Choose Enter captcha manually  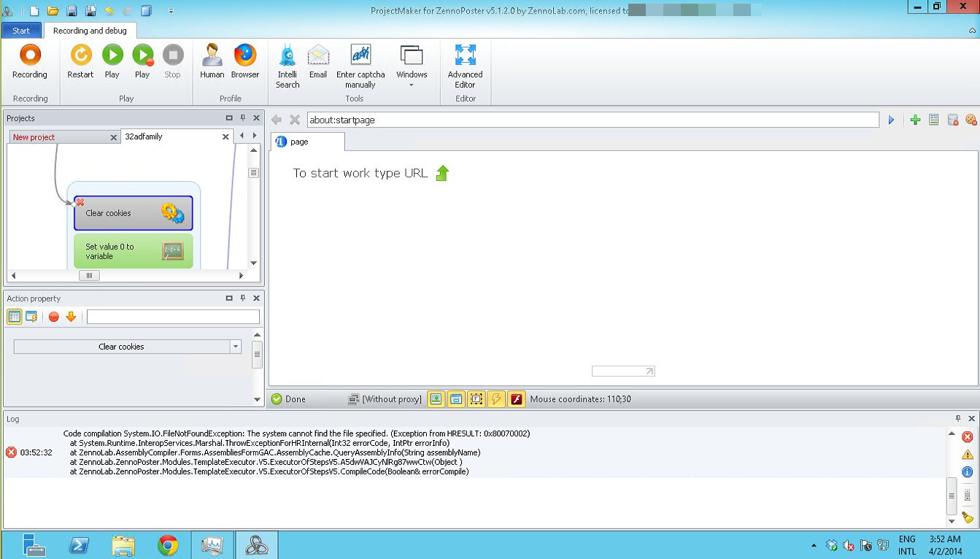coord(360,66)
